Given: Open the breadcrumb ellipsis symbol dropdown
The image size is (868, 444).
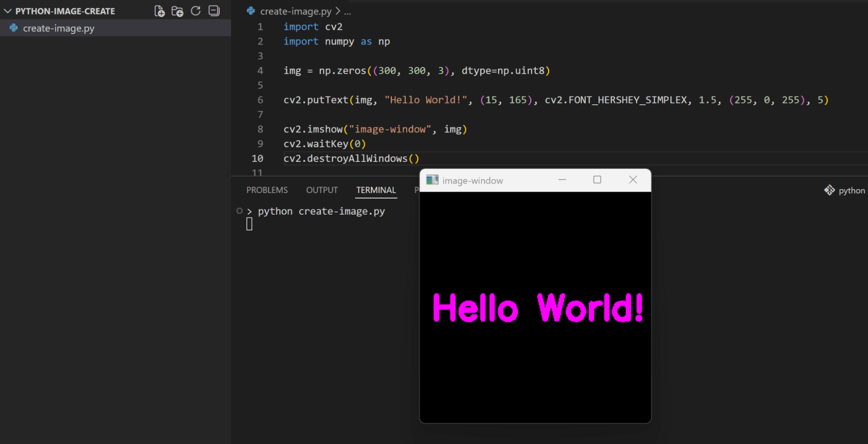Looking at the screenshot, I should point(347,12).
